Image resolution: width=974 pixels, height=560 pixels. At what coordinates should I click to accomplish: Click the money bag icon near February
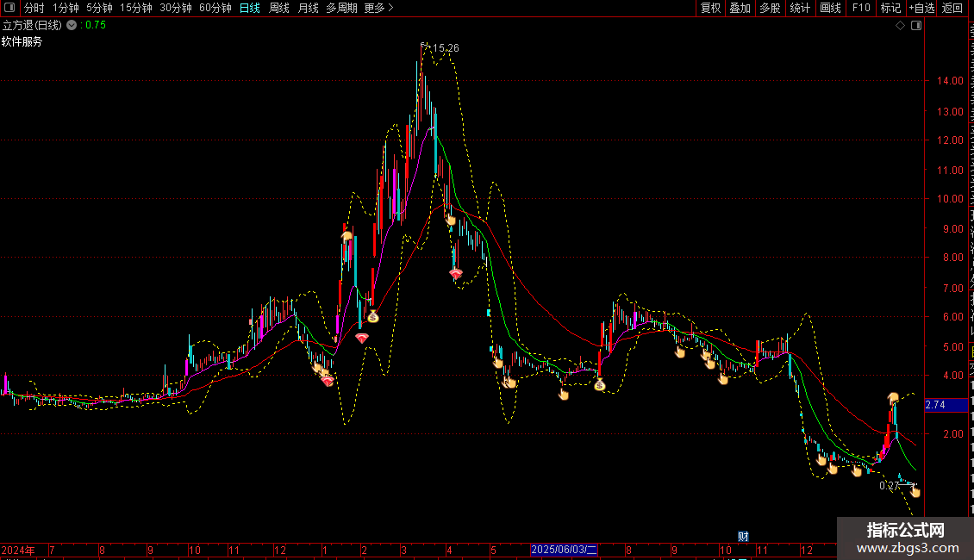coord(372,317)
